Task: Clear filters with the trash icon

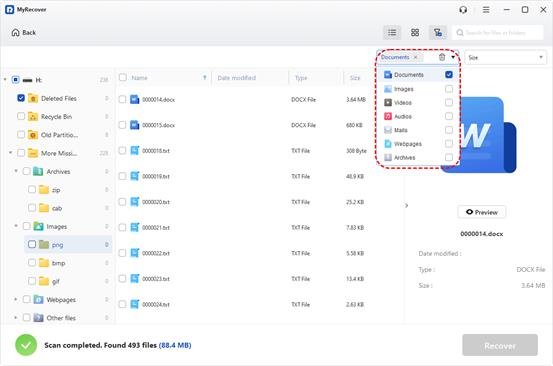Action: [x=442, y=57]
